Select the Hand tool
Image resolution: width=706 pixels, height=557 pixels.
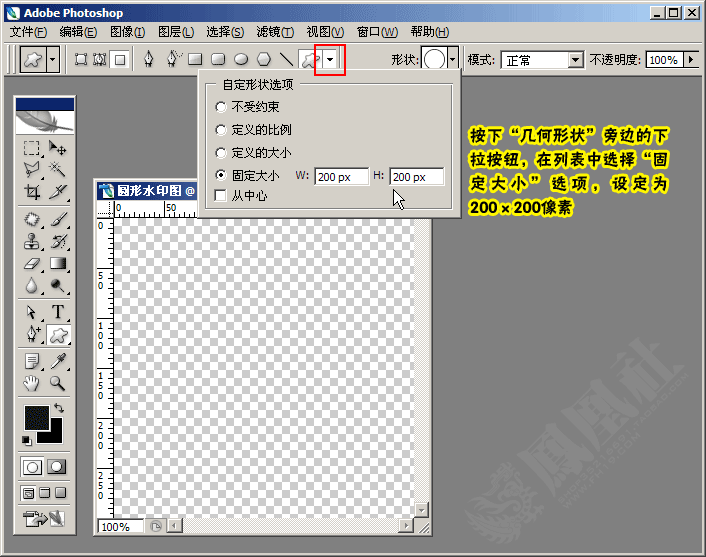(x=32, y=383)
